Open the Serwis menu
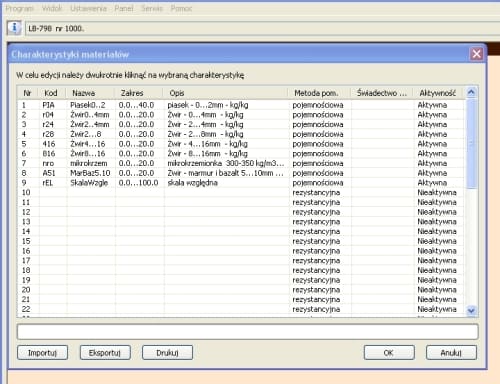This screenshot has height=384, width=500. click(x=152, y=8)
